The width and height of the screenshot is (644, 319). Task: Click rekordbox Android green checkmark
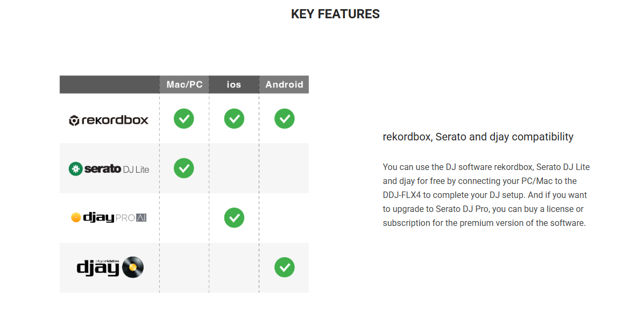tap(284, 118)
